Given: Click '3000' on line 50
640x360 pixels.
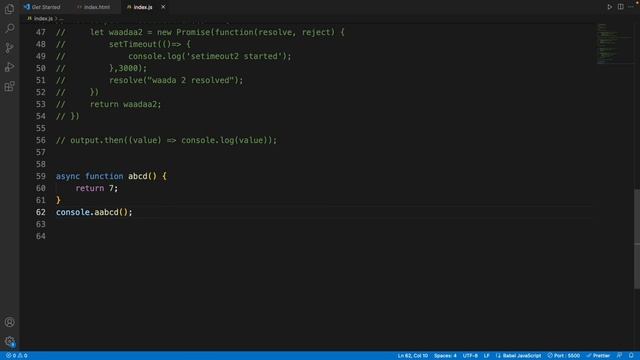Looking at the screenshot, I should 128,68.
